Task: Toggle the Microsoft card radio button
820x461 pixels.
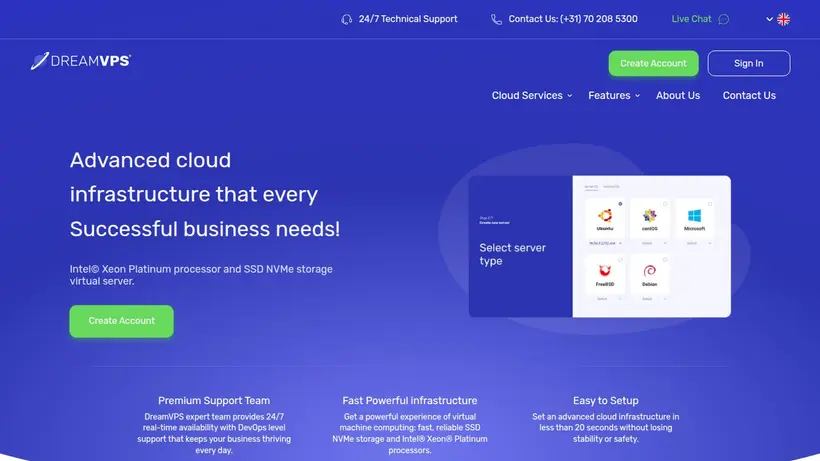Action: (x=710, y=204)
